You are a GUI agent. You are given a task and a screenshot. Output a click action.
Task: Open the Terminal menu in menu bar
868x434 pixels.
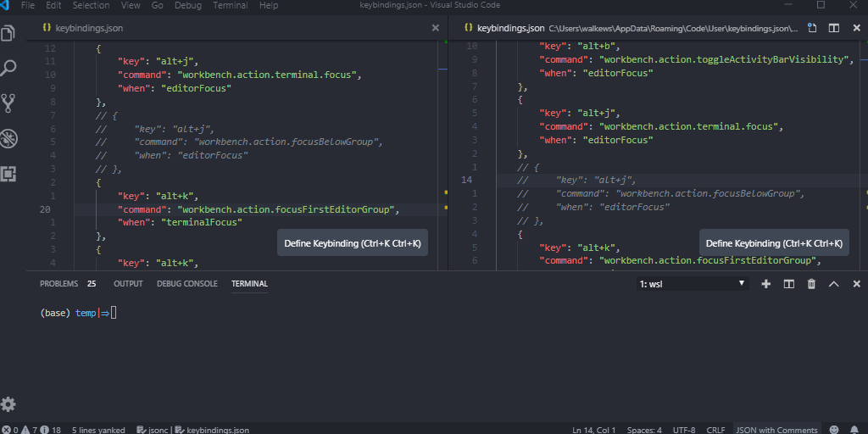tap(230, 5)
